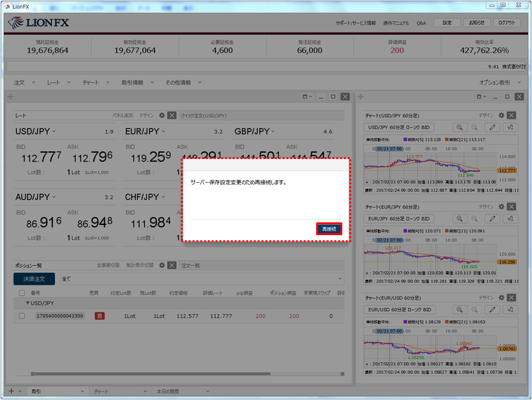The width and height of the screenshot is (532, 400).
Task: Click the 設定 button in header
Action: 447,23
